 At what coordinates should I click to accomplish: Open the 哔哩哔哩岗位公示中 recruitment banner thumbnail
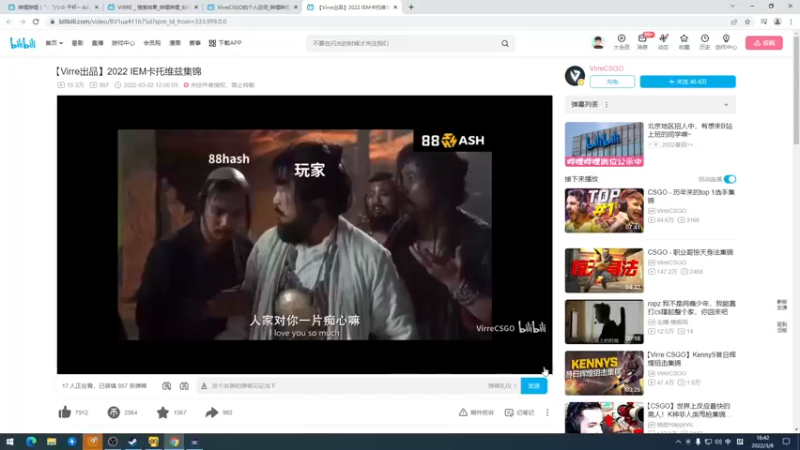pos(604,144)
